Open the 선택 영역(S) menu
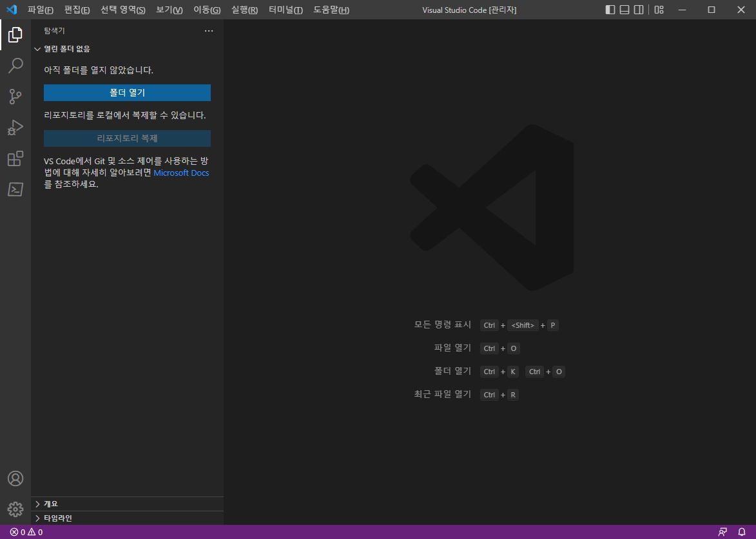The height and width of the screenshot is (539, 756). click(123, 10)
